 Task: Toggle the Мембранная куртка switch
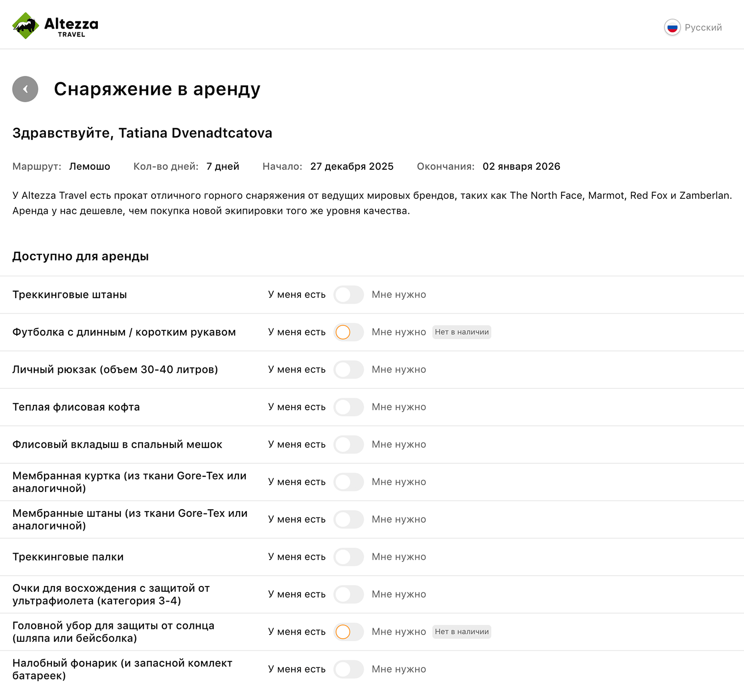pos(349,482)
